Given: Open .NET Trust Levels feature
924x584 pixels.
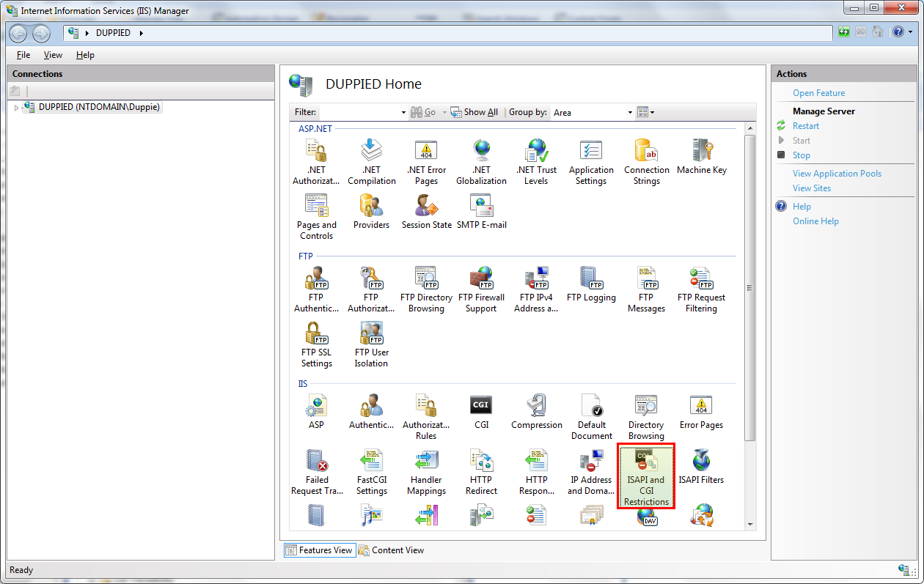Looking at the screenshot, I should point(536,163).
